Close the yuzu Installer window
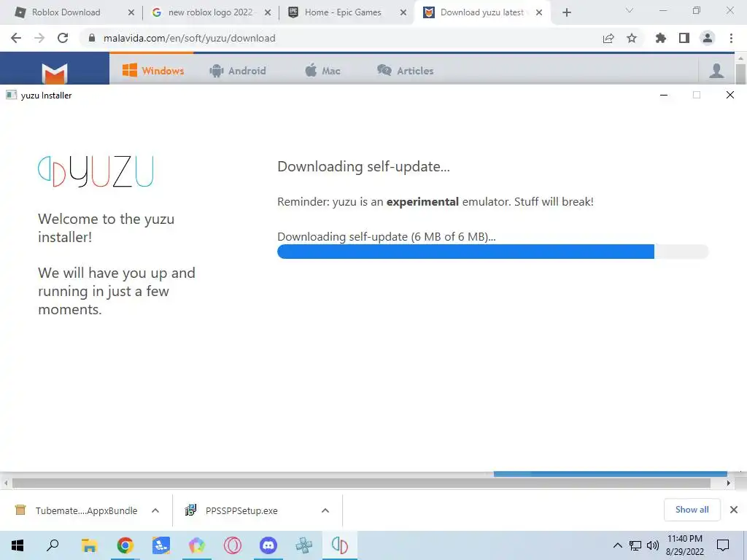 (x=729, y=95)
